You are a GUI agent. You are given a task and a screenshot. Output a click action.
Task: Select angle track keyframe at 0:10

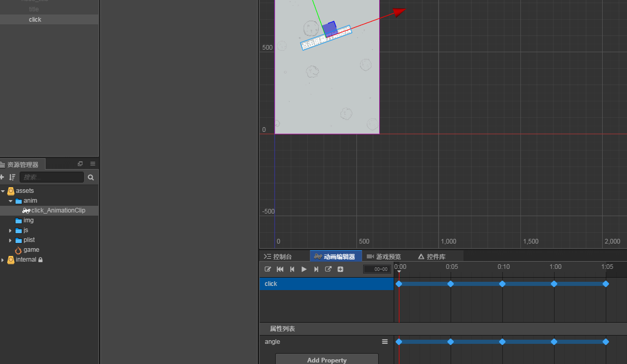(x=502, y=342)
